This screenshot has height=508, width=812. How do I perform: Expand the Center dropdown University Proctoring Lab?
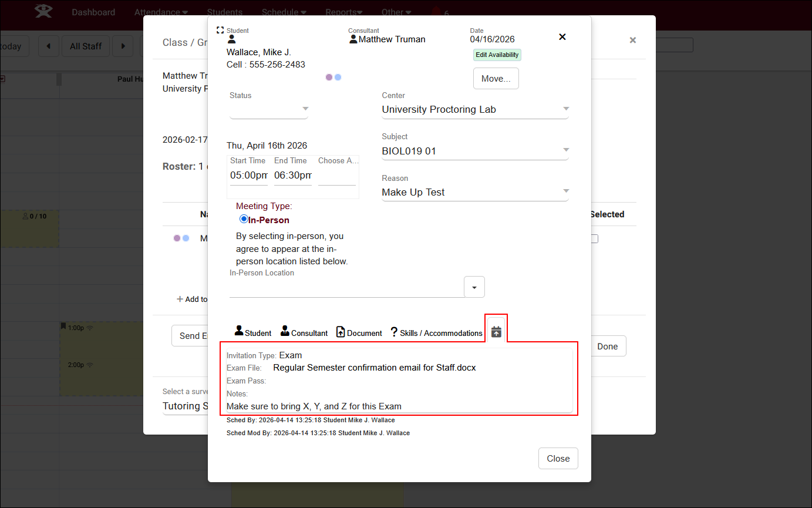coord(475,109)
